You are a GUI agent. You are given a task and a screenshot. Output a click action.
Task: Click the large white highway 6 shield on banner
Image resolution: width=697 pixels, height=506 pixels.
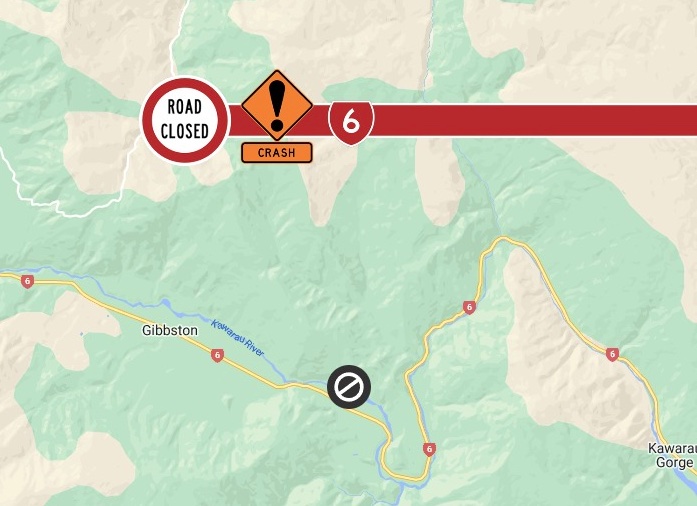(351, 122)
